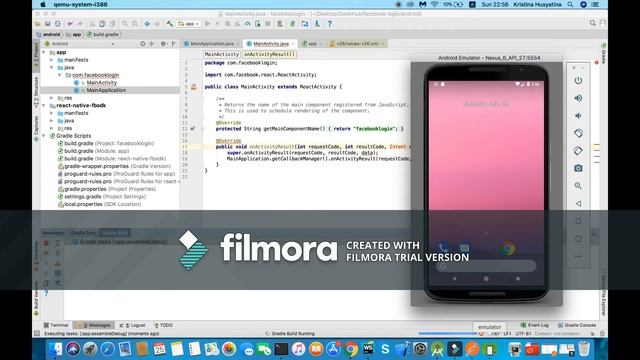This screenshot has height=360, width=640.
Task: Click the Cut scissors toolbar icon
Action: (x=92, y=24)
